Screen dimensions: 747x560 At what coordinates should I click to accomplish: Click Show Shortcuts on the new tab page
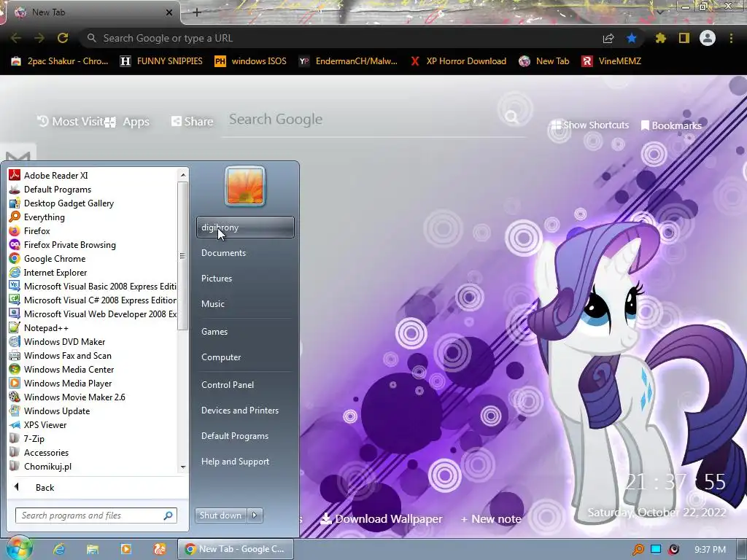click(x=589, y=125)
